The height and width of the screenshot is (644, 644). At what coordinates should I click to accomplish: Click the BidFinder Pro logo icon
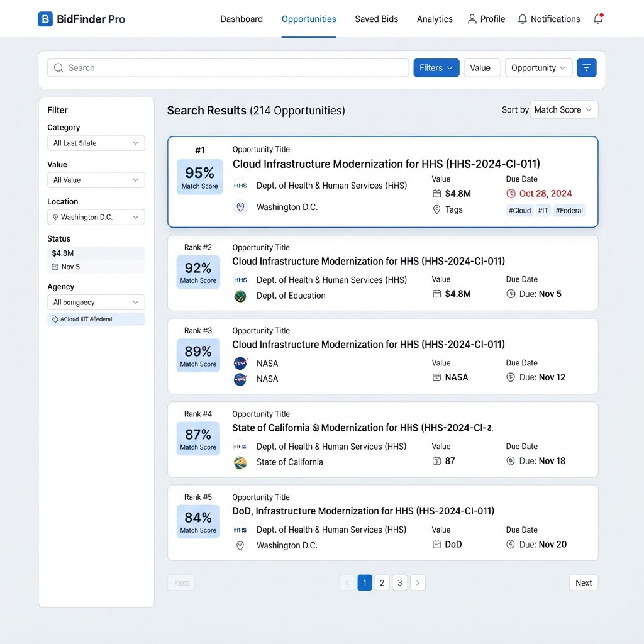click(x=45, y=19)
